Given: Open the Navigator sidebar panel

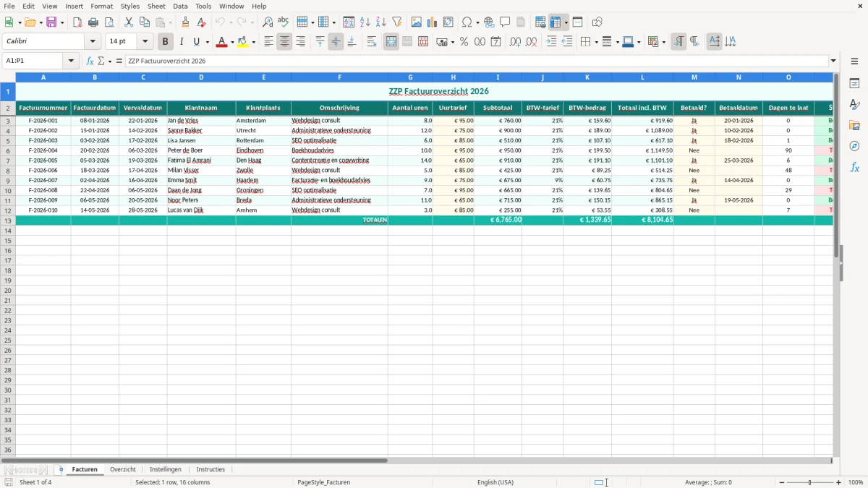Looking at the screenshot, I should click(854, 146).
